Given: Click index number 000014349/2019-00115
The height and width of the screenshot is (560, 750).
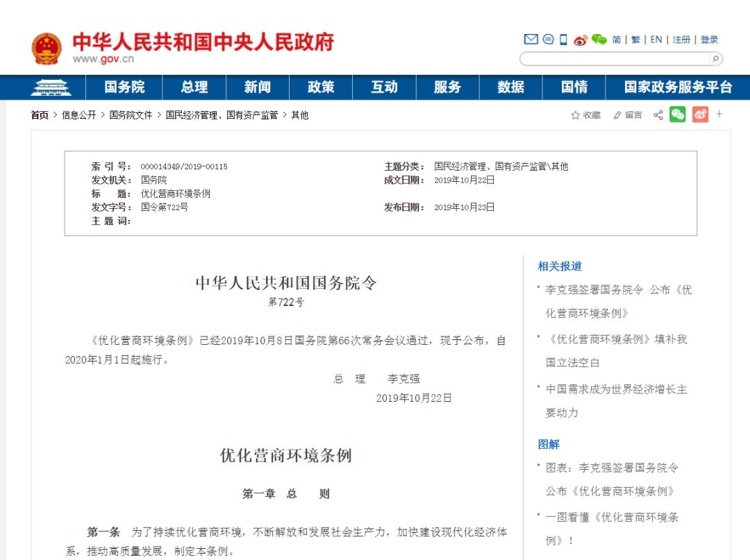Looking at the screenshot, I should point(183,167).
